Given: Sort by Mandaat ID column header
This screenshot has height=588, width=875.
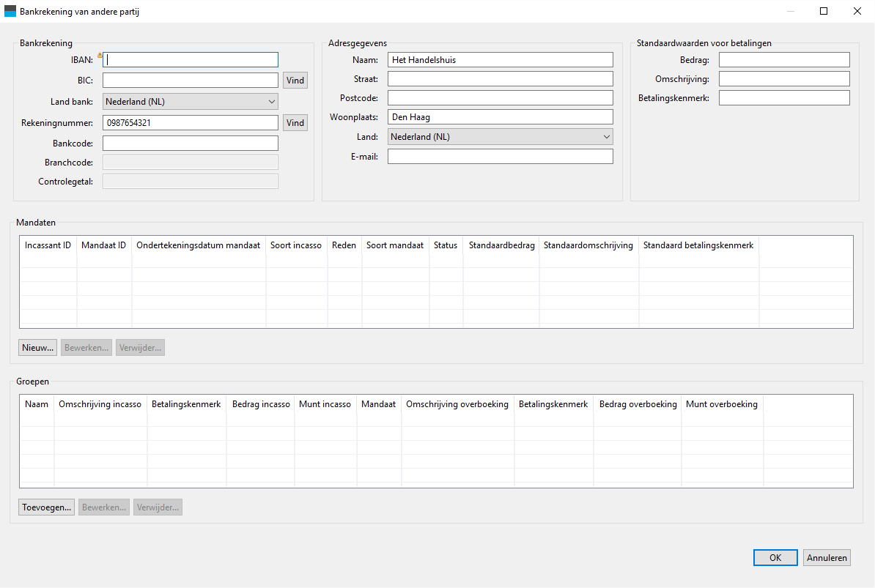Looking at the screenshot, I should [104, 246].
